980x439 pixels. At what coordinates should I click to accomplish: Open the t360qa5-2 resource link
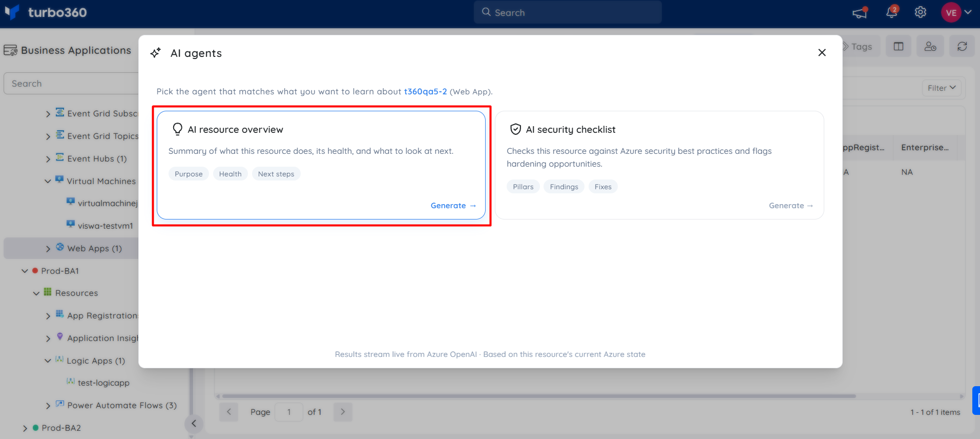[x=425, y=91]
